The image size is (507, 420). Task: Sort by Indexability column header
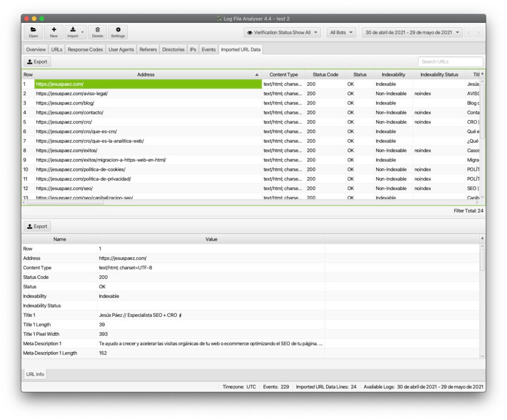click(x=393, y=74)
